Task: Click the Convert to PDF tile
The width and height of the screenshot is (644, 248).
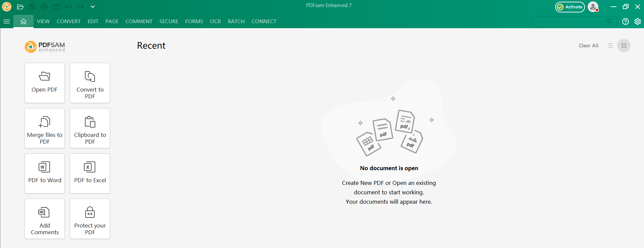Action: [90, 83]
